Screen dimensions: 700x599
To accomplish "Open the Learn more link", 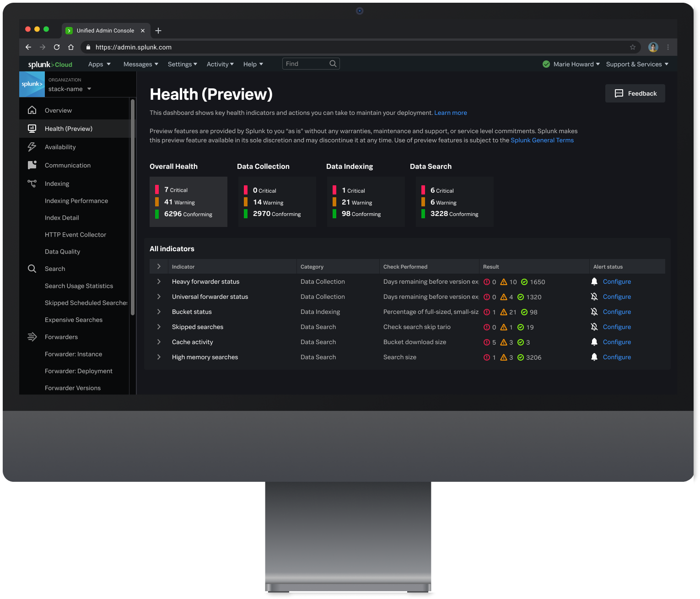I will click(451, 113).
